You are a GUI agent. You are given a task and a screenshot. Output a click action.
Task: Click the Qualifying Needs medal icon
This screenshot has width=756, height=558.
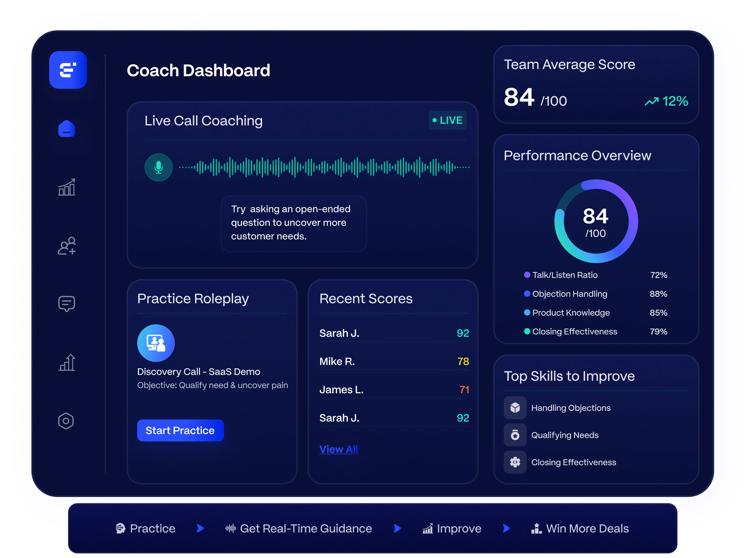pyautogui.click(x=515, y=435)
